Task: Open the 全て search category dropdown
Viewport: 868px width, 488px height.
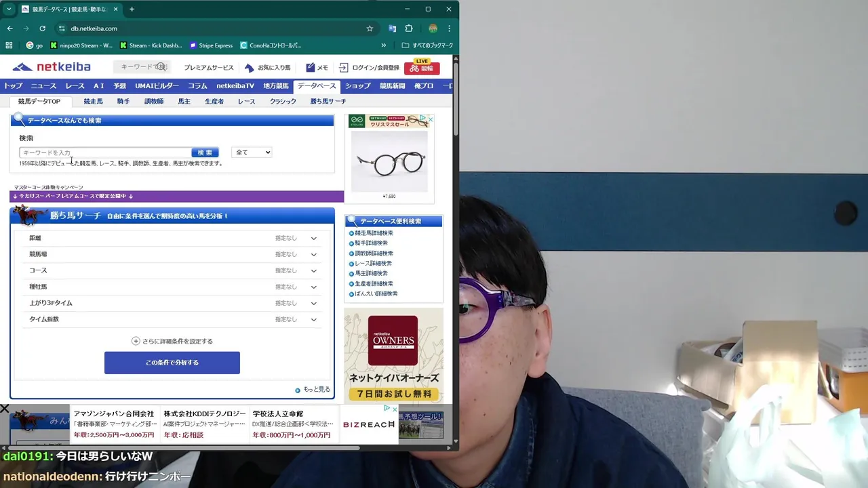Action: 252,152
